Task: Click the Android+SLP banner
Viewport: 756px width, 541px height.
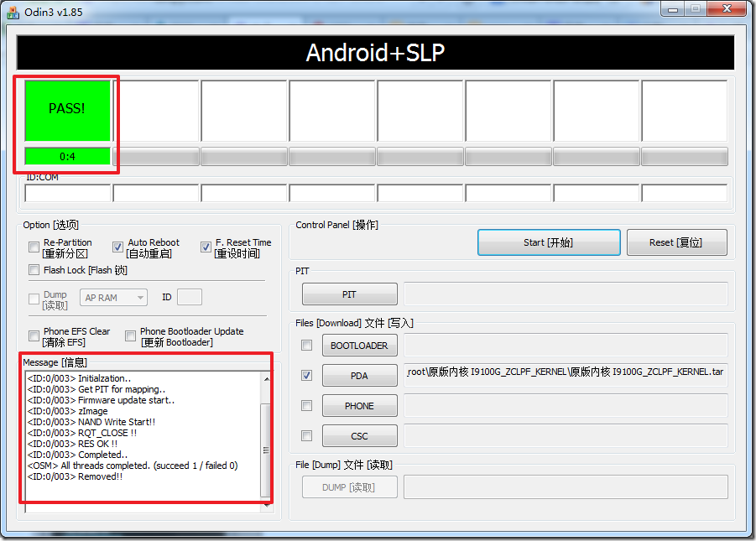Action: [375, 53]
